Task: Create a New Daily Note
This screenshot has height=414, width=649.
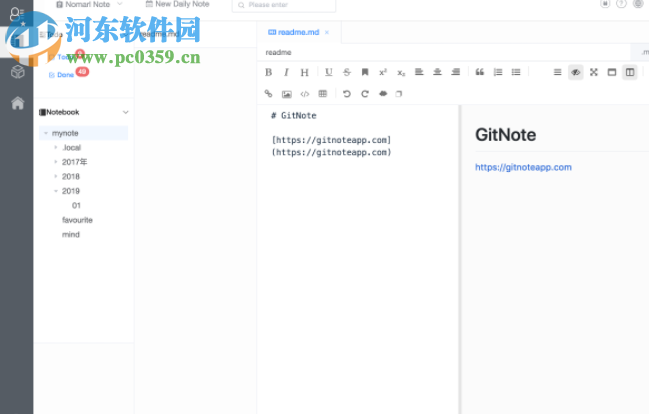Action: click(177, 4)
